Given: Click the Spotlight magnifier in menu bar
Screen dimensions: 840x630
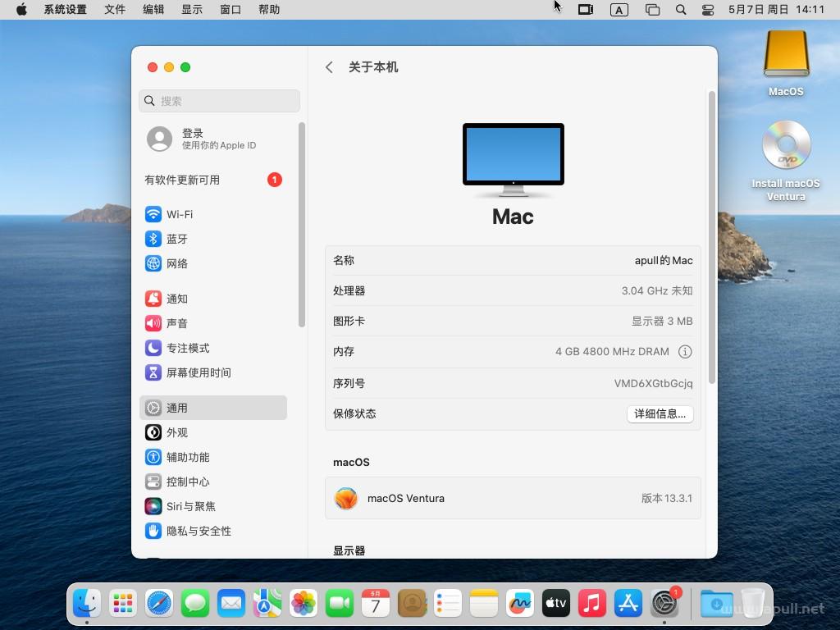Looking at the screenshot, I should click(x=681, y=10).
